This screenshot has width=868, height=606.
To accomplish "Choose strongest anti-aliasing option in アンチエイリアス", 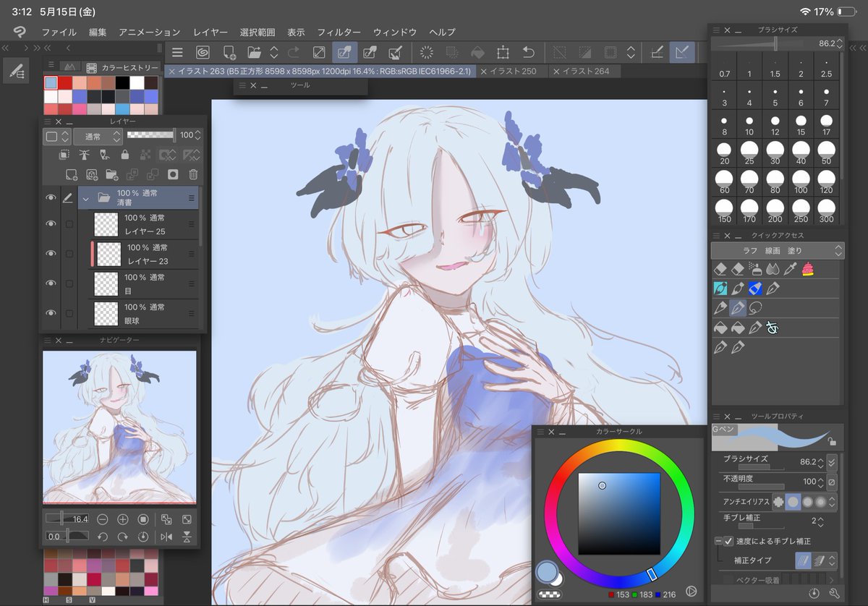I will 820,501.
